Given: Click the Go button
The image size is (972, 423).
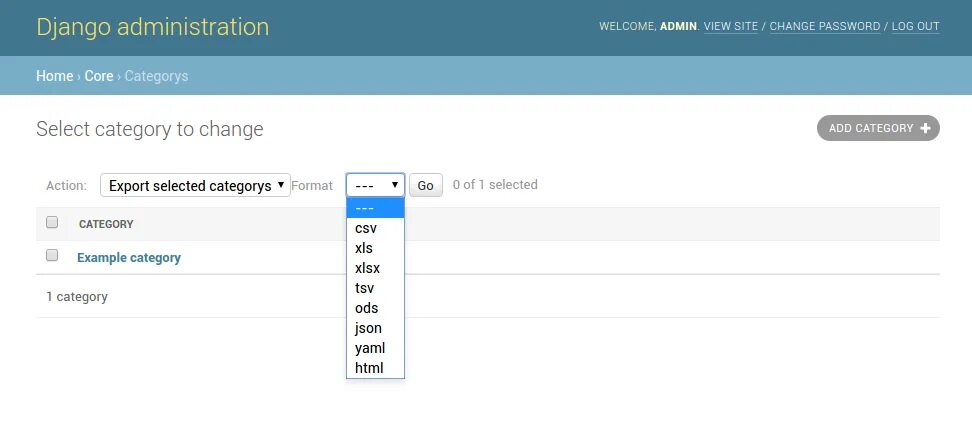Looking at the screenshot, I should (x=425, y=185).
